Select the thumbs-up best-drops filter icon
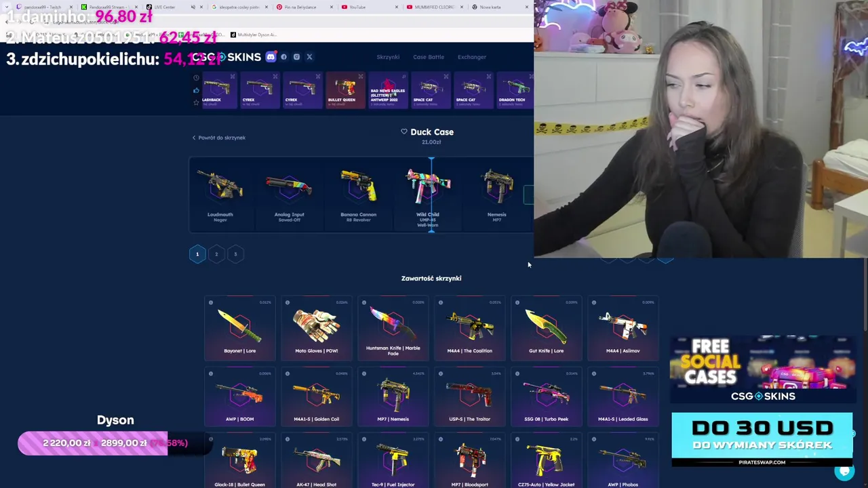 (196, 90)
